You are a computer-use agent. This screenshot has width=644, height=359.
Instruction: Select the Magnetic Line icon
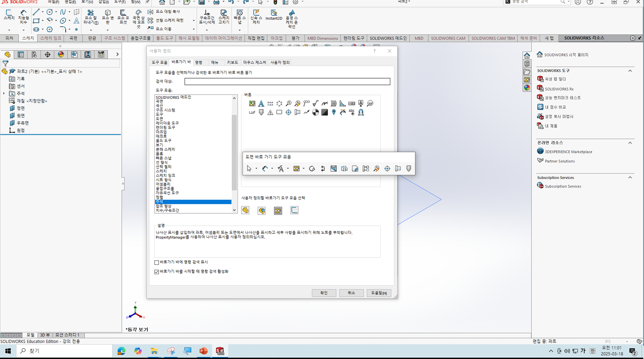(361, 112)
